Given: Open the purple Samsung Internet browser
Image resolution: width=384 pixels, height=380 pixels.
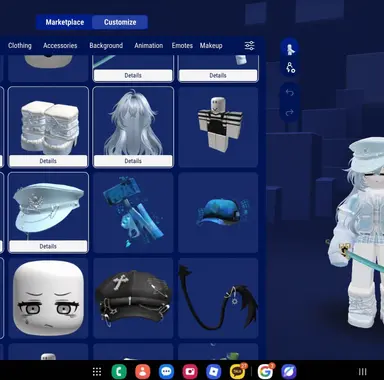Looking at the screenshot, I should tap(289, 371).
